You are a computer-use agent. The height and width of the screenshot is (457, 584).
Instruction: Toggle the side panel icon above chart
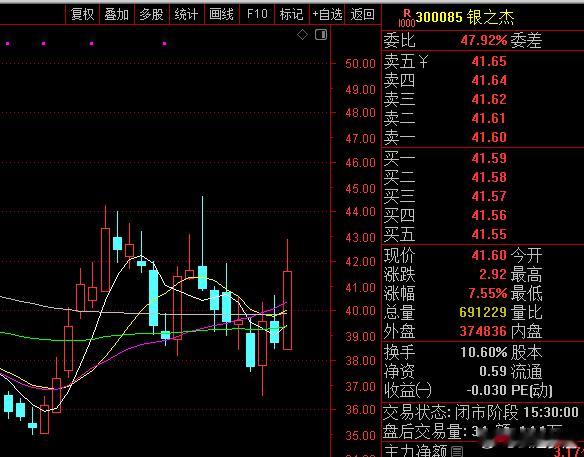(321, 35)
